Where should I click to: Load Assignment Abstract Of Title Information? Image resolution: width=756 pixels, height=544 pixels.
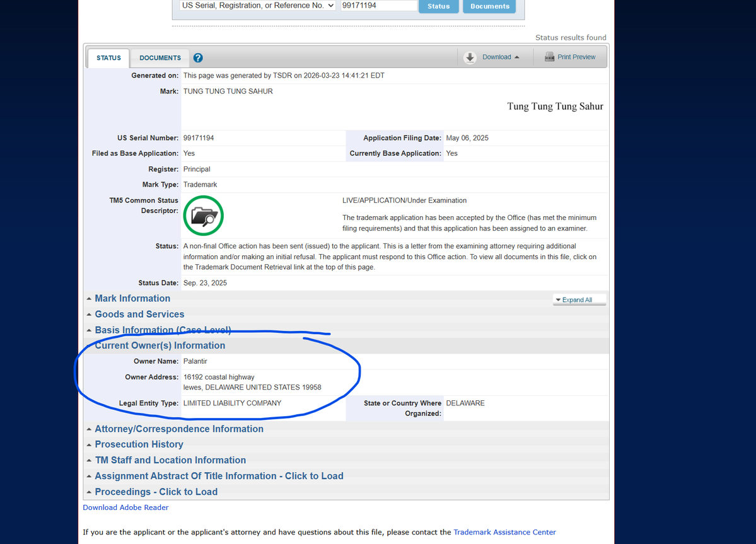tap(219, 476)
